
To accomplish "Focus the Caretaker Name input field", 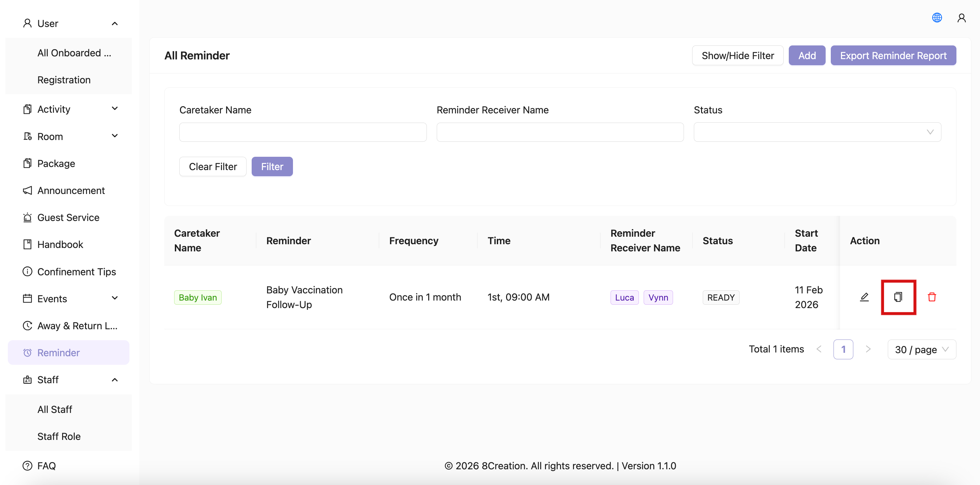I will click(303, 132).
